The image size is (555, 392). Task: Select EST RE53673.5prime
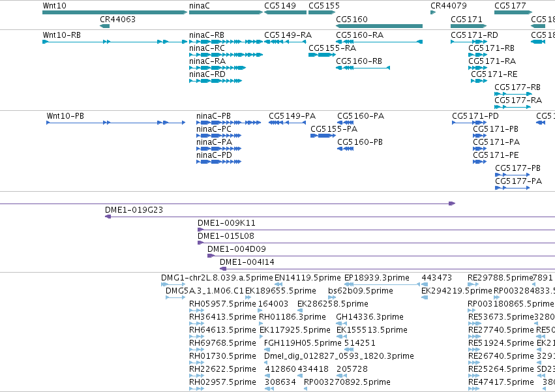pyautogui.click(x=474, y=324)
